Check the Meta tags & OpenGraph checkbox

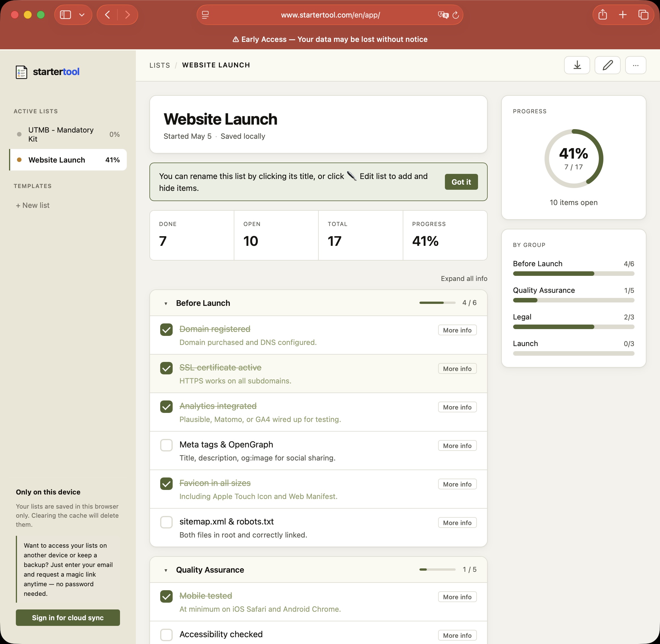click(x=166, y=445)
